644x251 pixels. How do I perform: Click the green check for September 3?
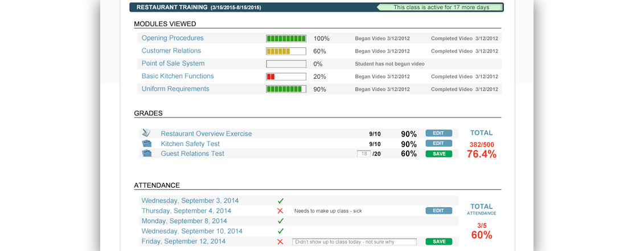click(x=281, y=201)
